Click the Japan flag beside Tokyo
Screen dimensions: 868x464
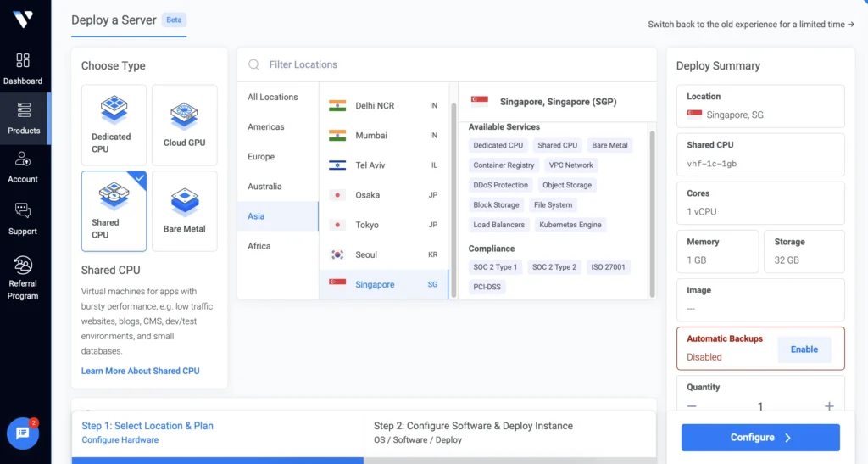tap(337, 225)
